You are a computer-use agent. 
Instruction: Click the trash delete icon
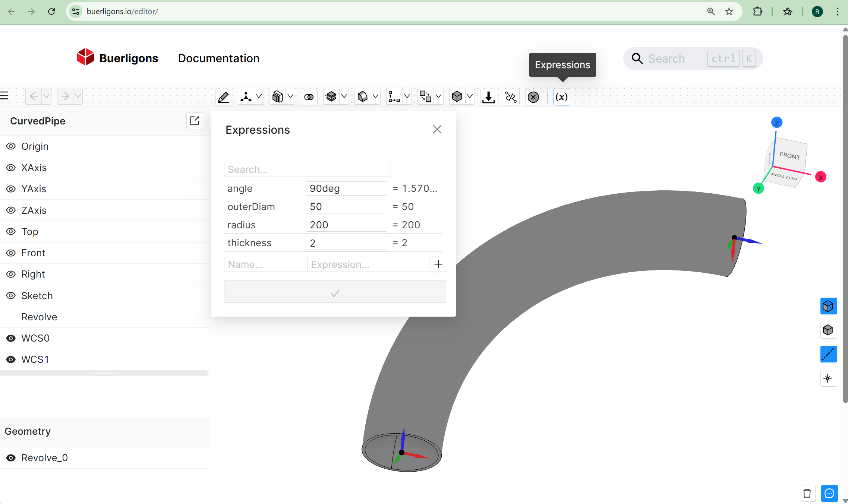click(807, 493)
